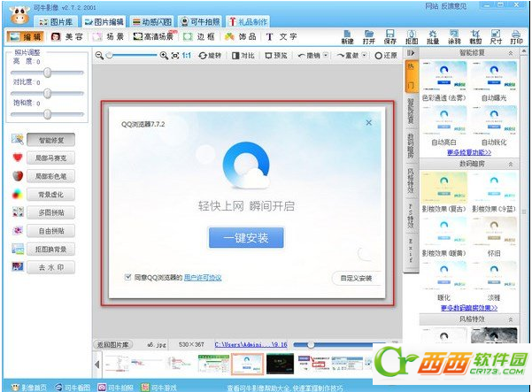Open the 礼品制作 tab
532x392 pixels.
pos(249,22)
